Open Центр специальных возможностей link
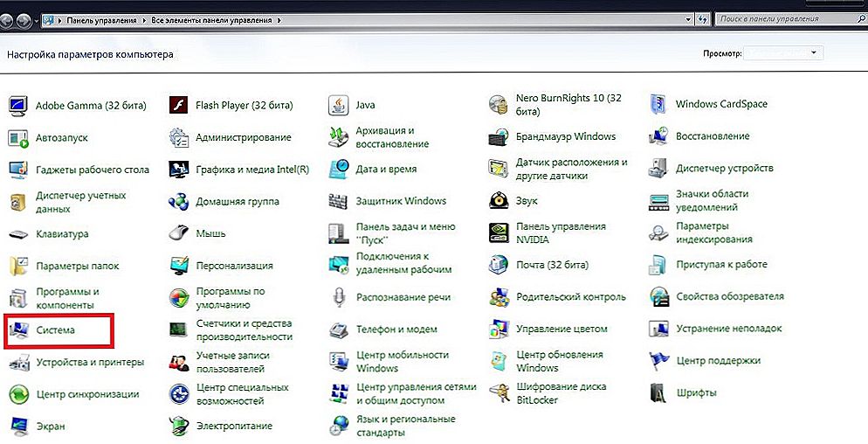 pyautogui.click(x=243, y=394)
